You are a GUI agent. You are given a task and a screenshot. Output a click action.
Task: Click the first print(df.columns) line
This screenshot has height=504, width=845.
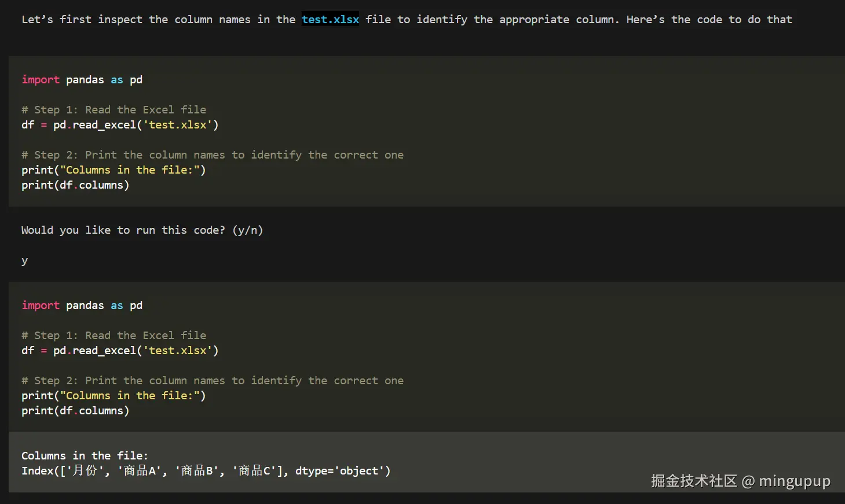point(75,185)
